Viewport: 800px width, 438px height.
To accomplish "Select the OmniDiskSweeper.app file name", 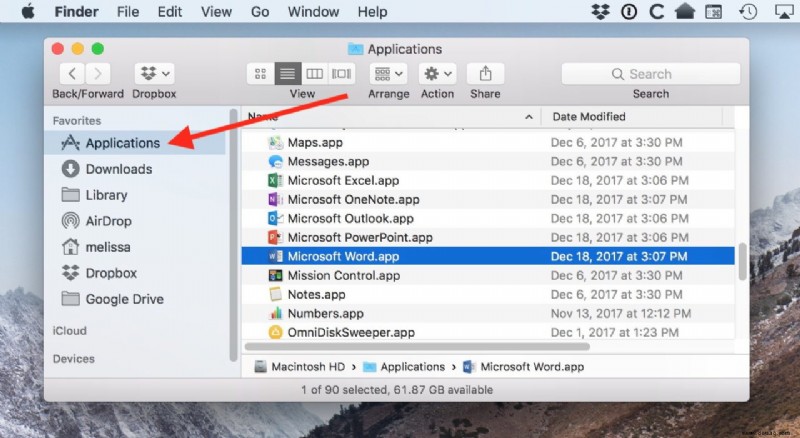I will [x=351, y=332].
